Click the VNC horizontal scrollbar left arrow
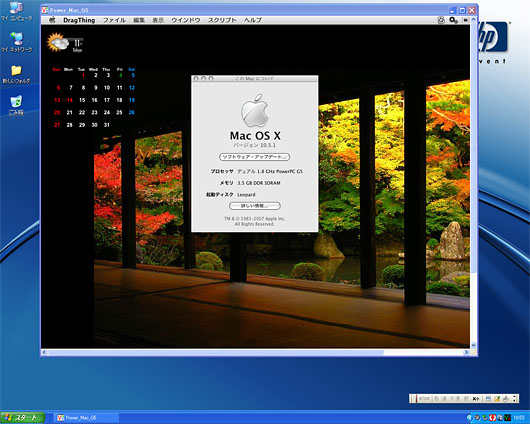 pos(44,352)
